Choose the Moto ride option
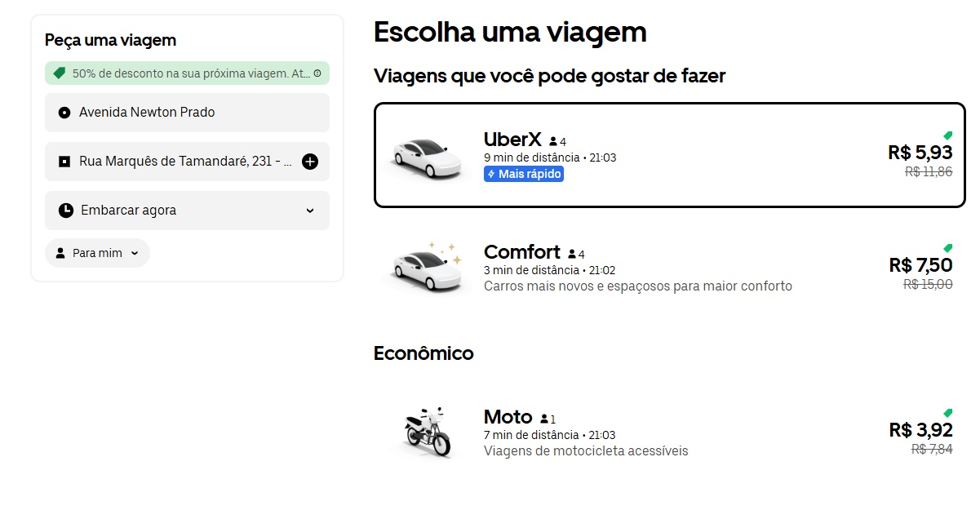The width and height of the screenshot is (980, 528). 669,433
